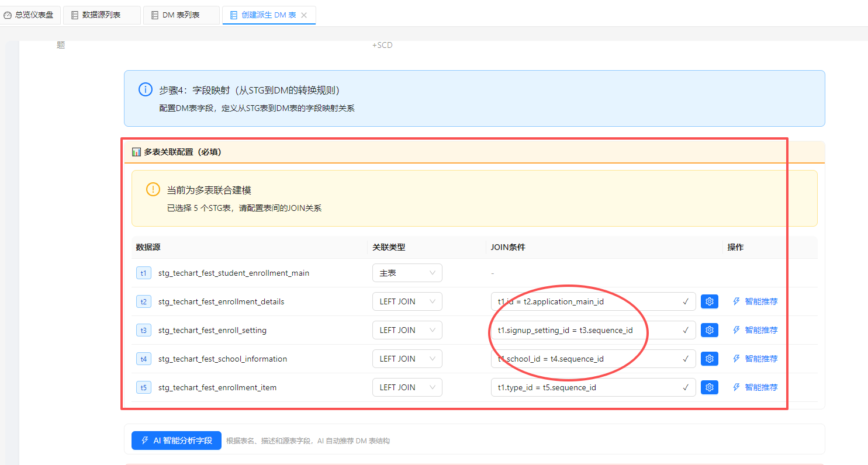The height and width of the screenshot is (465, 868).
Task: Click 智能推荐 for the enrollment_item row
Action: coord(755,387)
